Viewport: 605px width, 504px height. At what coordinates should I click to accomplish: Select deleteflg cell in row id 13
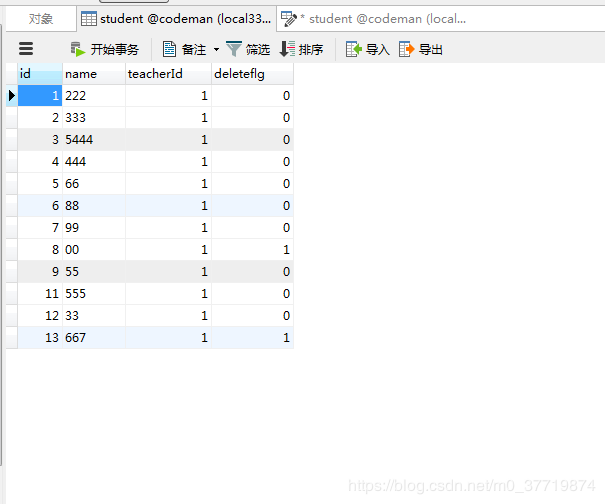(x=252, y=337)
